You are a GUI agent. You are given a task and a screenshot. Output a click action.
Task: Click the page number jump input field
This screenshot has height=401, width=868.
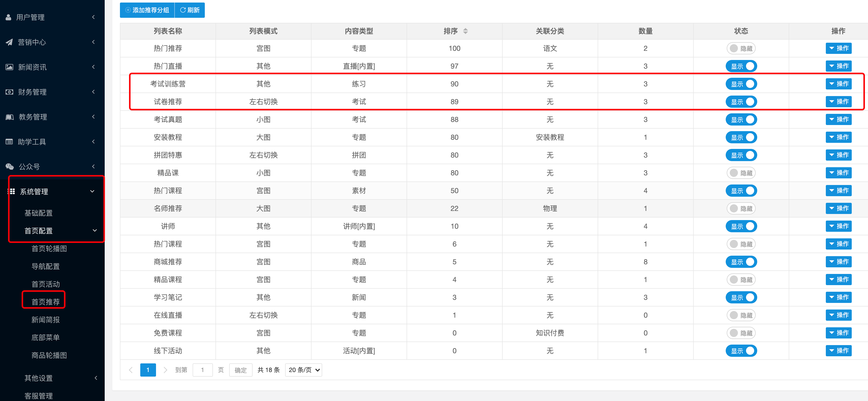203,370
